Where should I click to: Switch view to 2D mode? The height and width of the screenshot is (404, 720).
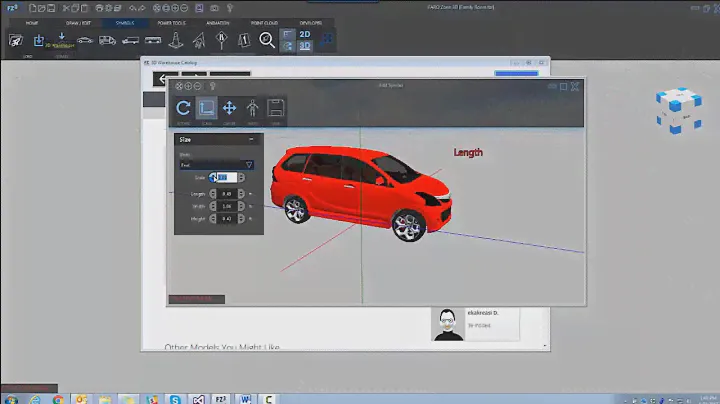pos(305,34)
